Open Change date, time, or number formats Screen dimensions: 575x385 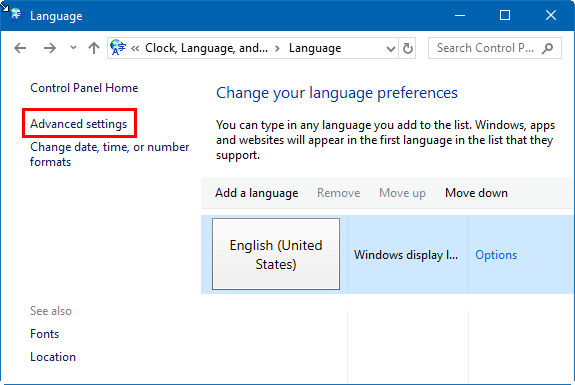[x=109, y=154]
